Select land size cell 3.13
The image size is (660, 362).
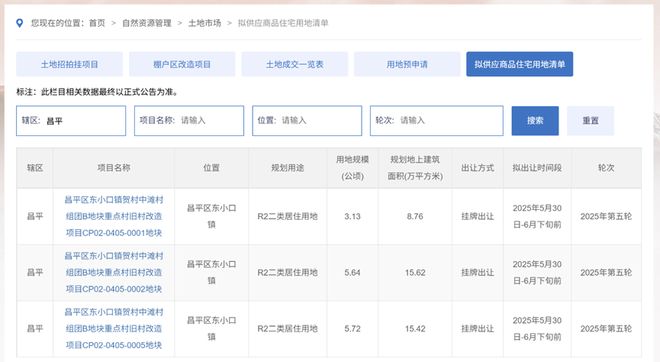352,216
